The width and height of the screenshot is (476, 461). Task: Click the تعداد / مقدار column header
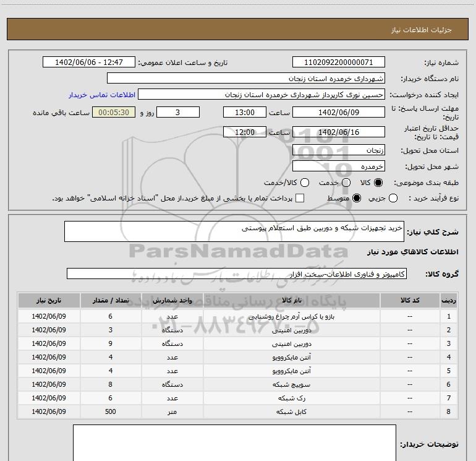(x=111, y=300)
